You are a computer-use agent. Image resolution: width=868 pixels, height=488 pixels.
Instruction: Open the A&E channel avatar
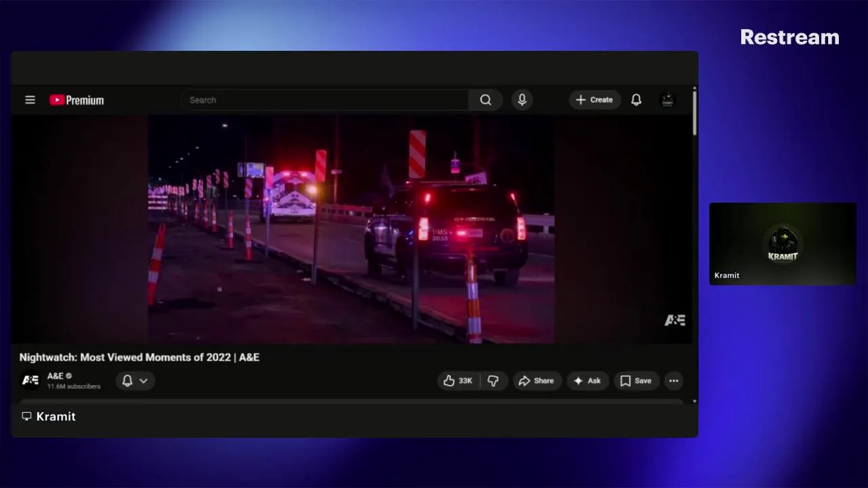pos(31,380)
